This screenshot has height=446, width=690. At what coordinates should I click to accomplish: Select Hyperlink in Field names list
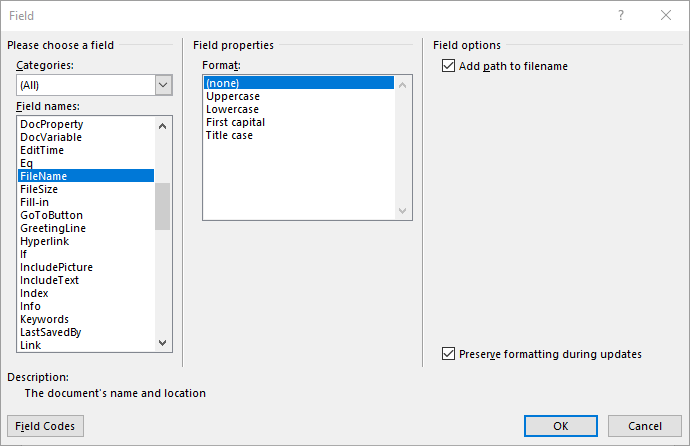pyautogui.click(x=44, y=241)
